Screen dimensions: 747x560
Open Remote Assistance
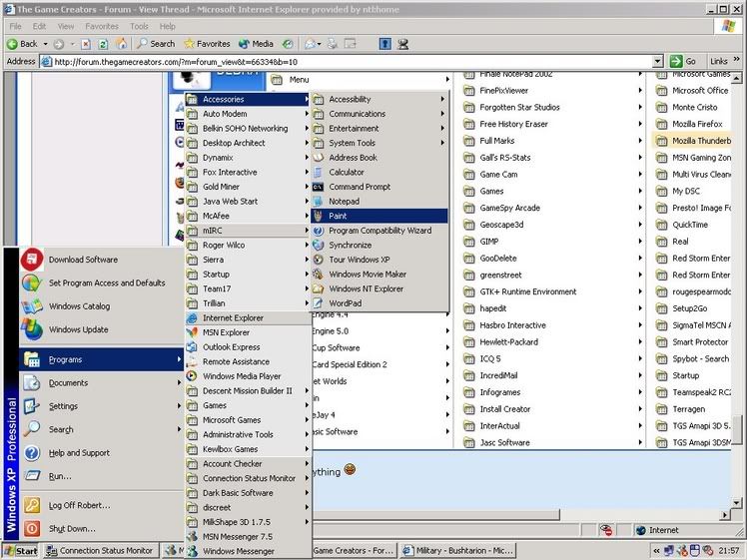(x=249, y=361)
